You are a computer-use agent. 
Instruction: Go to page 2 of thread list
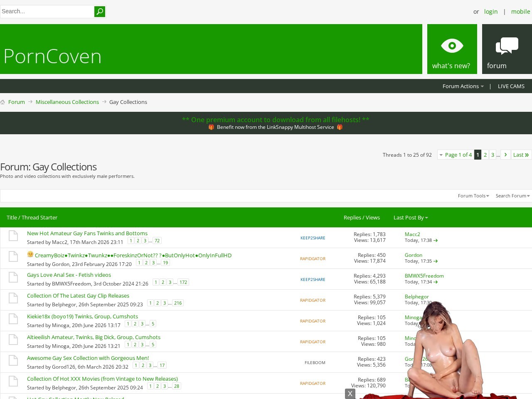485,155
